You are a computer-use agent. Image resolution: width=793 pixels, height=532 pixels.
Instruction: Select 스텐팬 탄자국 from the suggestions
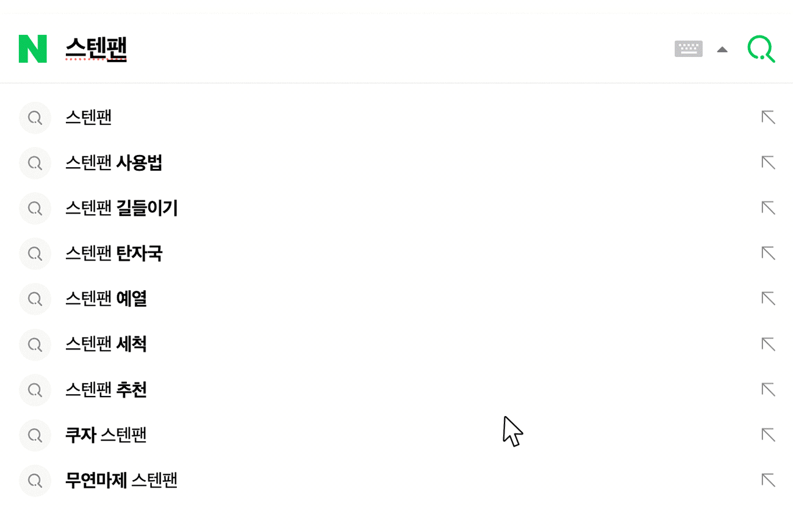coord(113,254)
